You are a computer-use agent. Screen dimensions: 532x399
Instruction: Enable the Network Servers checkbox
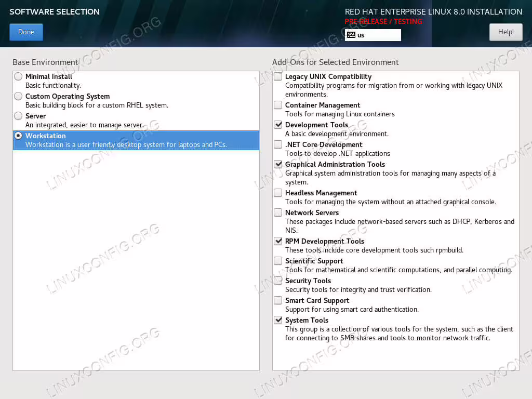coord(278,212)
